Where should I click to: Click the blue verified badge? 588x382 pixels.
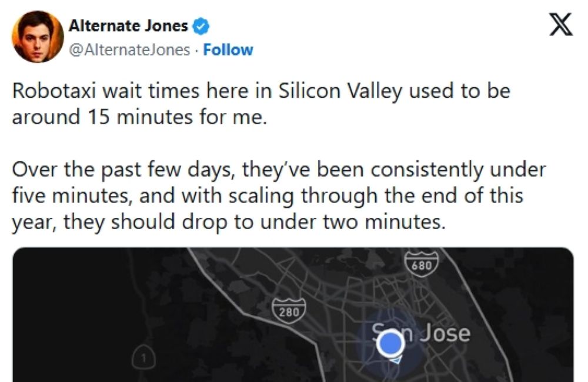click(201, 26)
